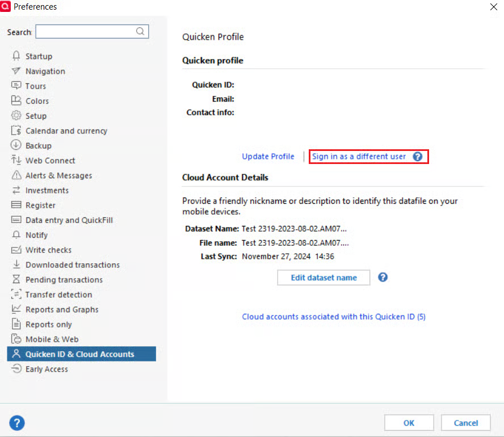This screenshot has height=437, width=504.
Task: Select Quicken ID & Cloud Accounts
Action: click(x=81, y=354)
